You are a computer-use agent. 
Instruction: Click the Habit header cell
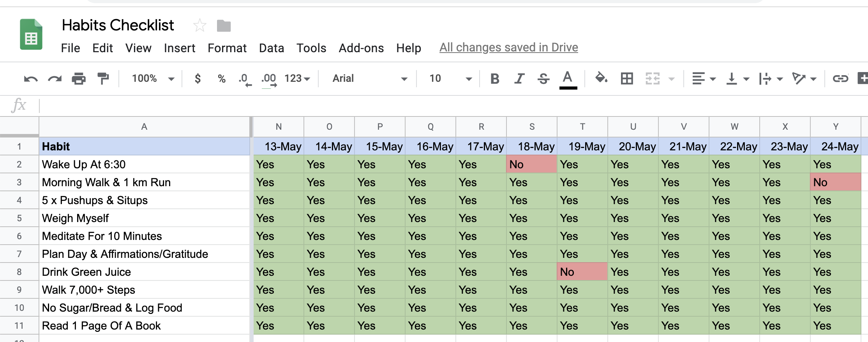click(x=144, y=146)
